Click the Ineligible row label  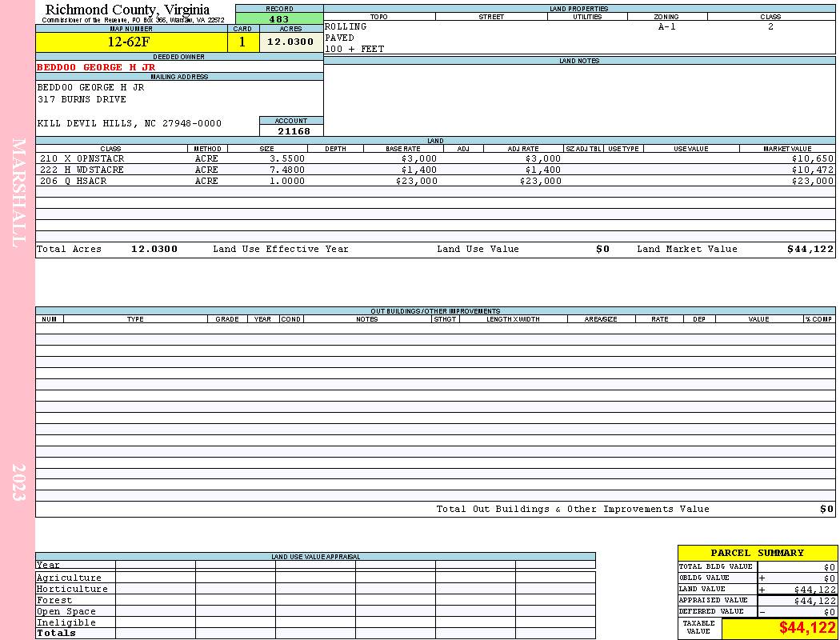[x=66, y=623]
